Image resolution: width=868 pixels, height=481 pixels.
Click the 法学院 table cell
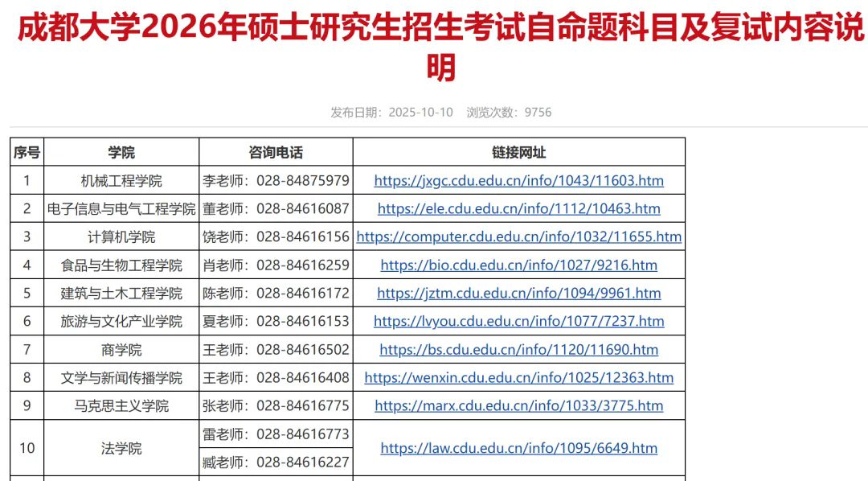(121, 448)
